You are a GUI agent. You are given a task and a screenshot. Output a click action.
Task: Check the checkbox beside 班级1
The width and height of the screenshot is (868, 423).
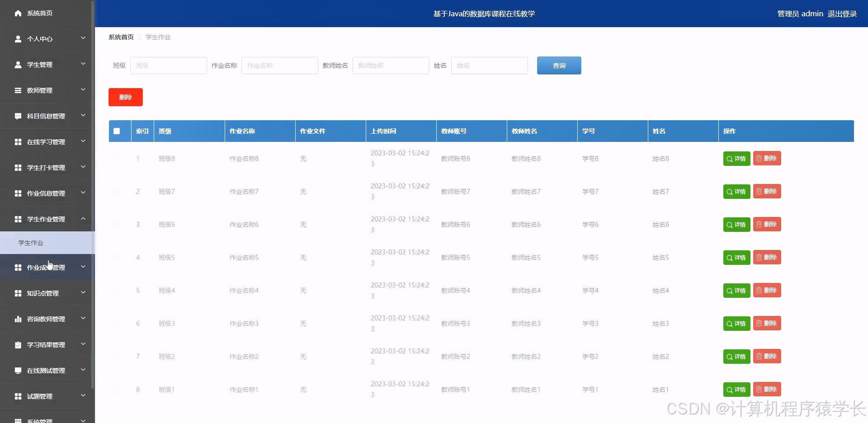coord(117,390)
